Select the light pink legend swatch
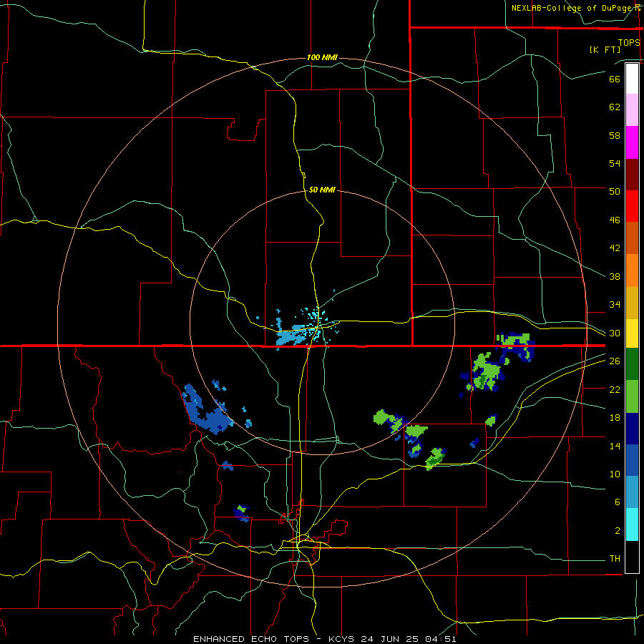644x644 pixels. click(x=632, y=109)
